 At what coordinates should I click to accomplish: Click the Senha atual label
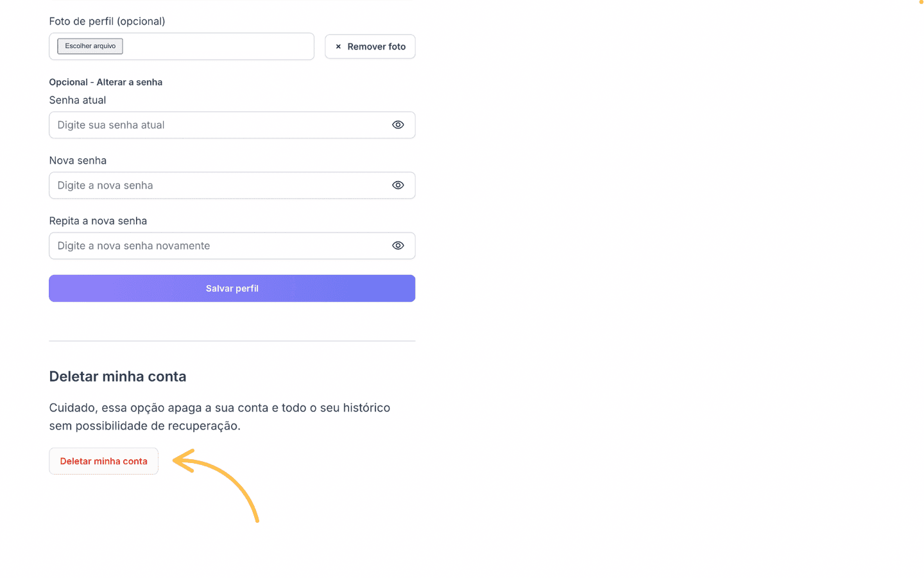pos(78,100)
